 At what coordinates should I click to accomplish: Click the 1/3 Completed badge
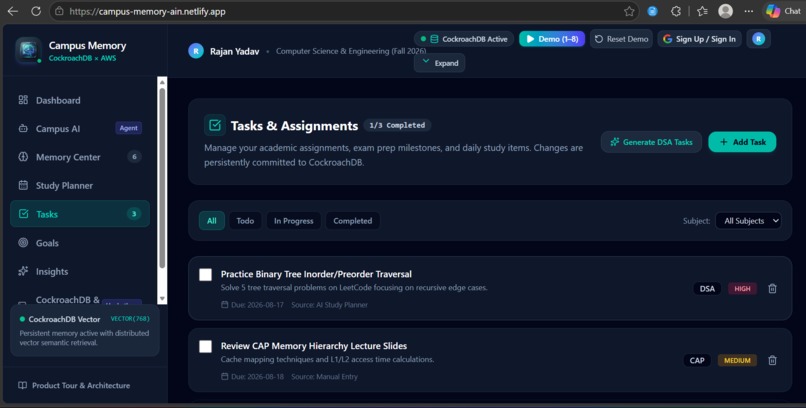(x=397, y=125)
